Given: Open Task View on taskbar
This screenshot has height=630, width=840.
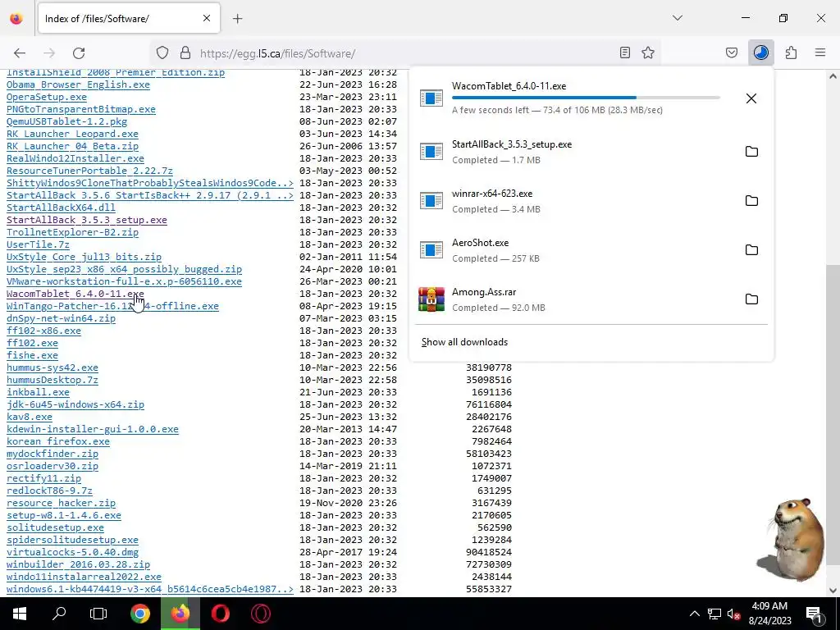Looking at the screenshot, I should 98,614.
